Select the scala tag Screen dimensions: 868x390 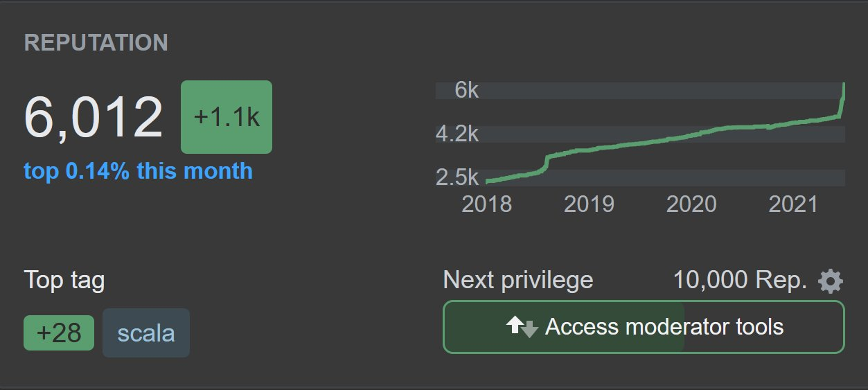pos(146,333)
